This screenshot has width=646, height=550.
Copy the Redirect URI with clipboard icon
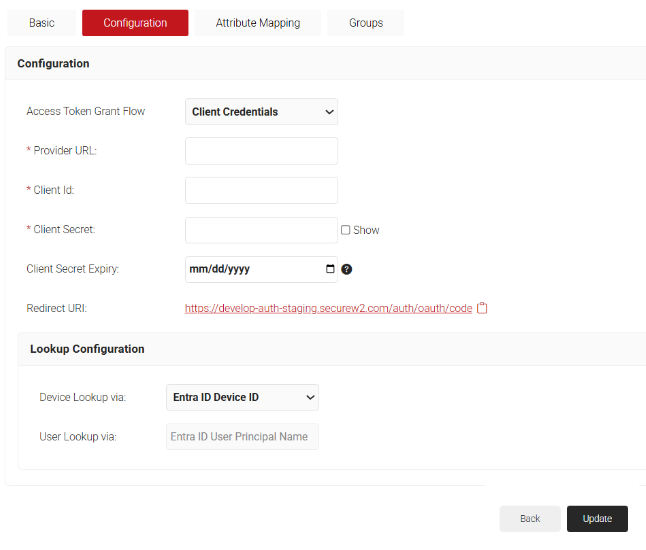click(482, 308)
